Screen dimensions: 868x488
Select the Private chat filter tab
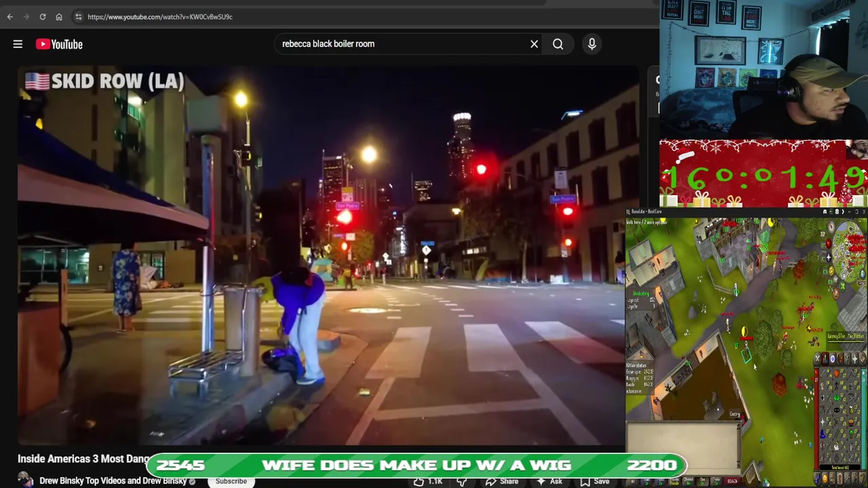675,481
